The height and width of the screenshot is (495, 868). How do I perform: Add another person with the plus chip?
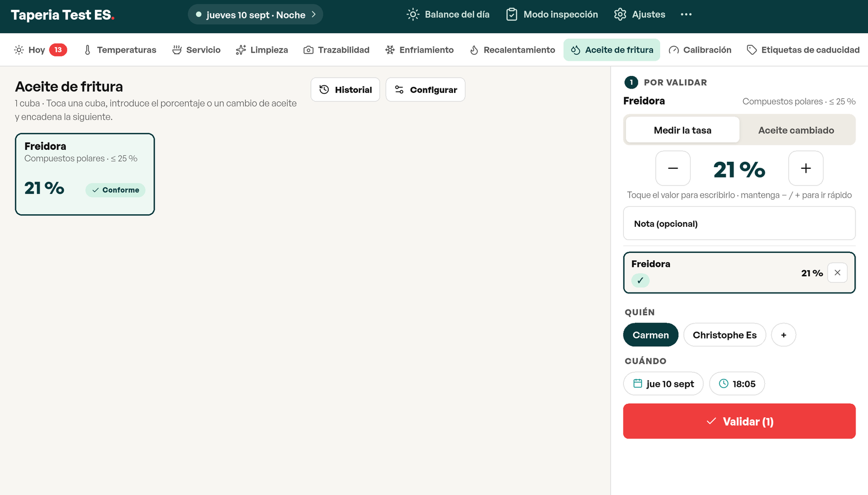click(x=783, y=335)
